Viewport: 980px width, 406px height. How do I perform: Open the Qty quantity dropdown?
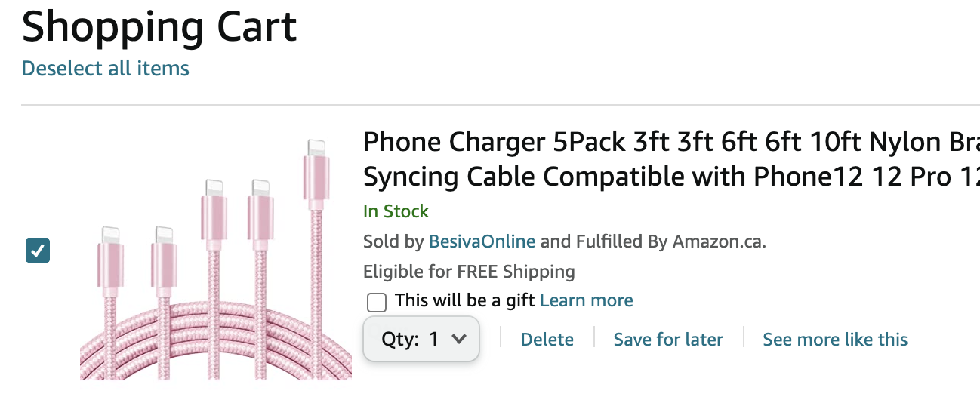[421, 340]
